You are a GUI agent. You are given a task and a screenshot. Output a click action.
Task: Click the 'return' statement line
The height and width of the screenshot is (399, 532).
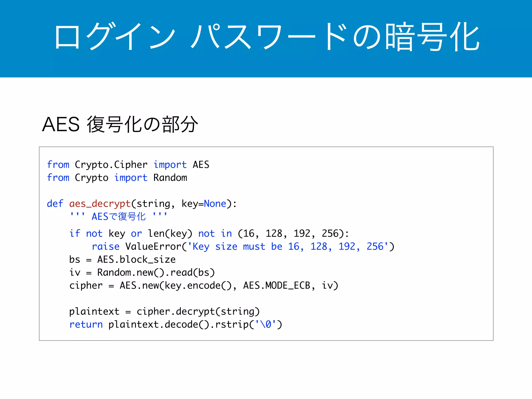coord(176,324)
